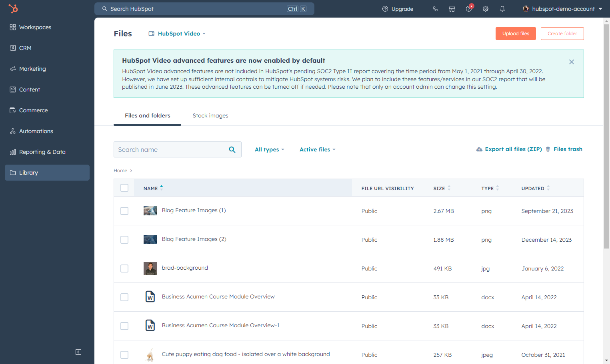Screen dimensions: 610x364
Task: Open Marketing in the sidebar
Action: [x=47, y=69]
